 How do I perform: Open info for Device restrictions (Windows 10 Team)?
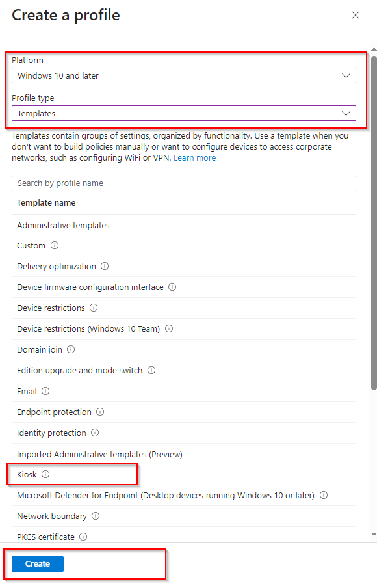(x=168, y=328)
